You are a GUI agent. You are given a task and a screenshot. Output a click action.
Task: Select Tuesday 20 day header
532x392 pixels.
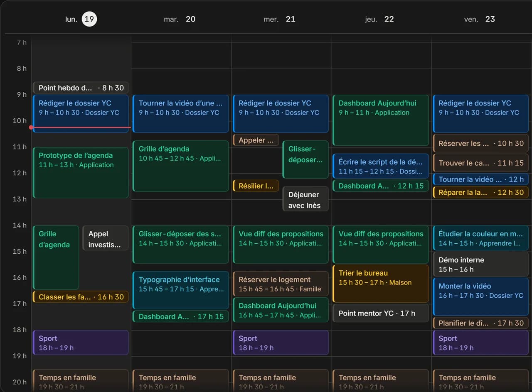(x=180, y=19)
